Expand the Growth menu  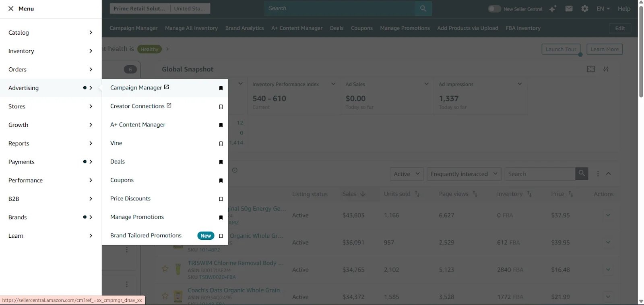tap(51, 125)
